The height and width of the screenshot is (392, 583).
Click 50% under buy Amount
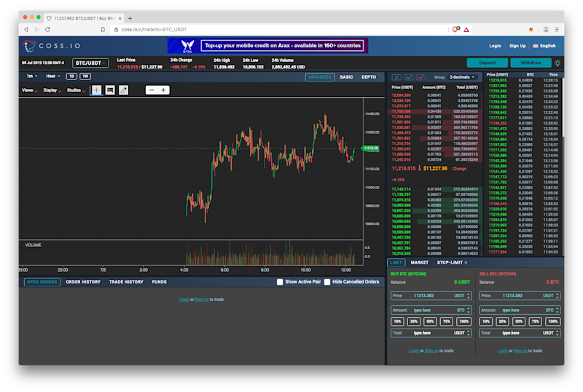point(430,321)
